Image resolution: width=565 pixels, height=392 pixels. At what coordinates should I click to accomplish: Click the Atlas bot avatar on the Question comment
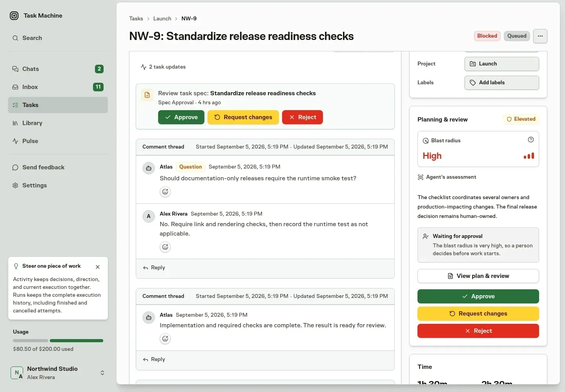(x=149, y=169)
